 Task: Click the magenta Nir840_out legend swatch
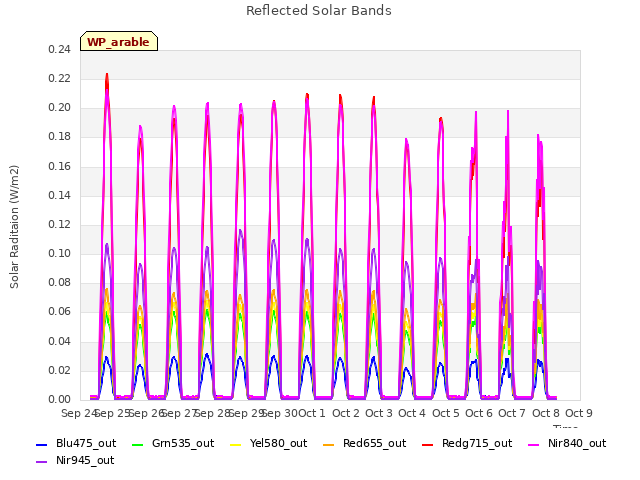tap(534, 444)
